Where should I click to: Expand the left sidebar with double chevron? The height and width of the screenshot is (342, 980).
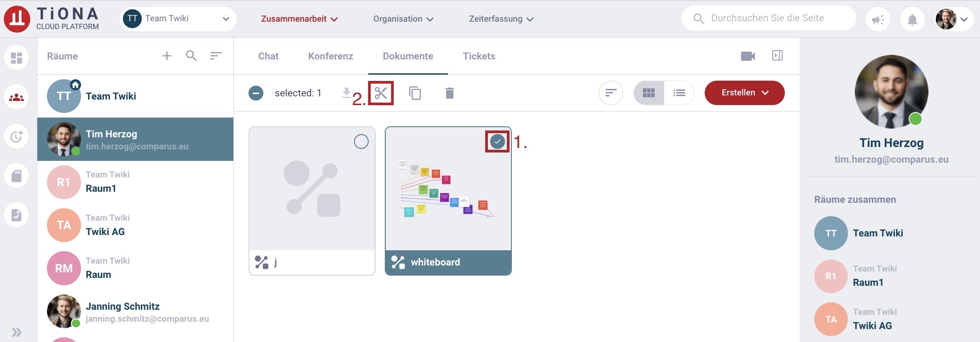click(x=17, y=332)
